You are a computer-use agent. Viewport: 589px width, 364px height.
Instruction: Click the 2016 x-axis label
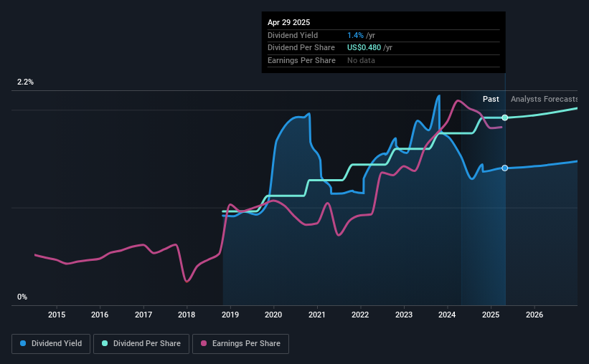[x=100, y=315]
